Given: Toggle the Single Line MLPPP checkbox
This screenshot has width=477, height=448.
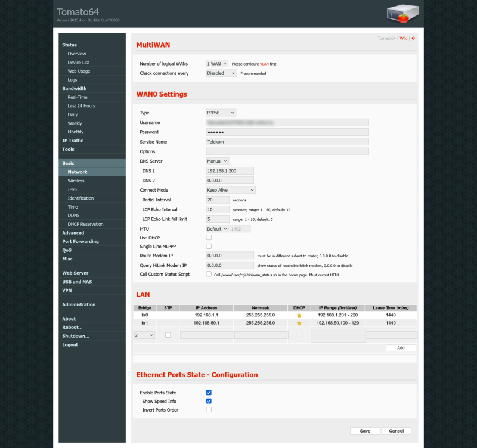Looking at the screenshot, I should click(x=209, y=247).
